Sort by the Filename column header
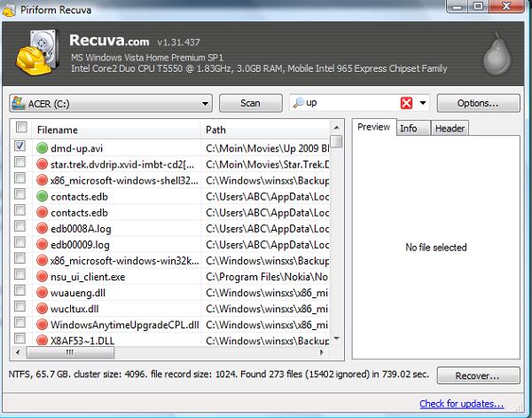532x418 pixels. point(115,130)
